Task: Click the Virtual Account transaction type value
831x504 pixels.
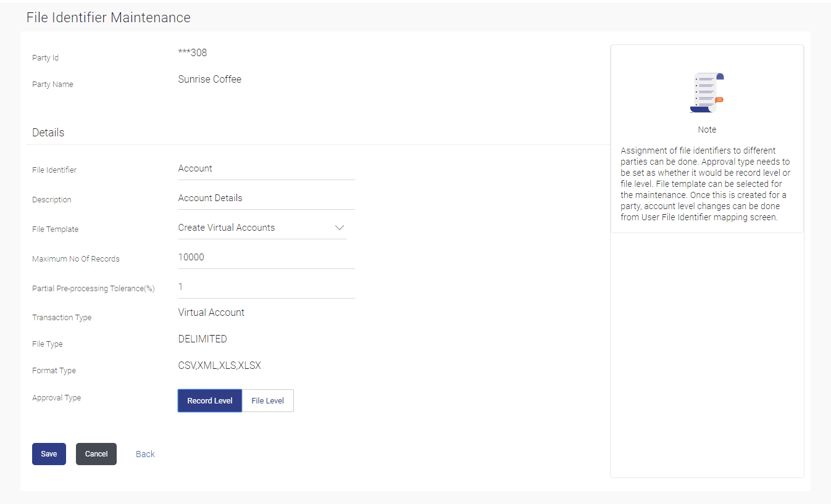Action: coord(211,312)
